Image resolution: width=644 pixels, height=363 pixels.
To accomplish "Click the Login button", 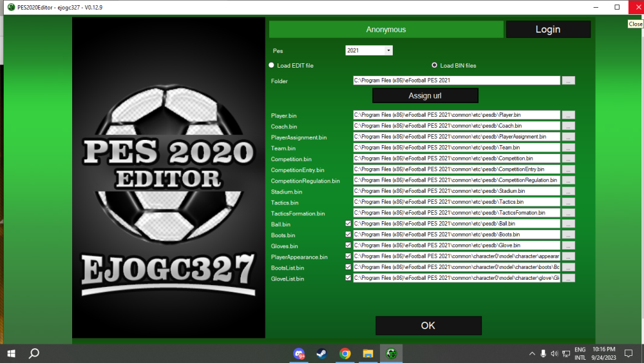I will (x=548, y=30).
